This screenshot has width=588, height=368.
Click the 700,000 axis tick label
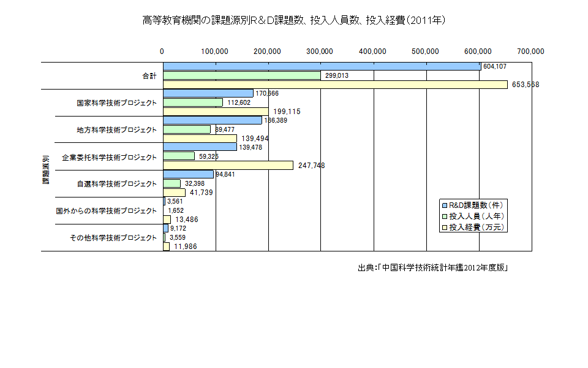pos(530,52)
